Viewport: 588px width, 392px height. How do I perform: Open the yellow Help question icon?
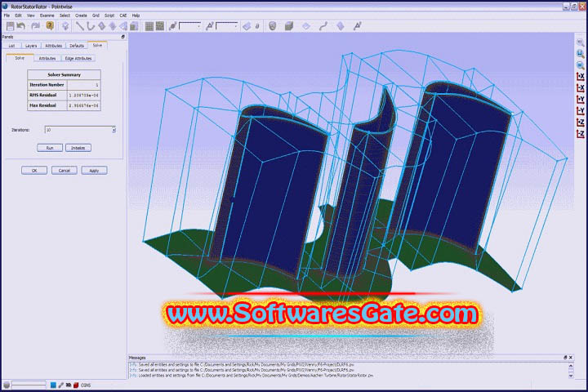50,26
